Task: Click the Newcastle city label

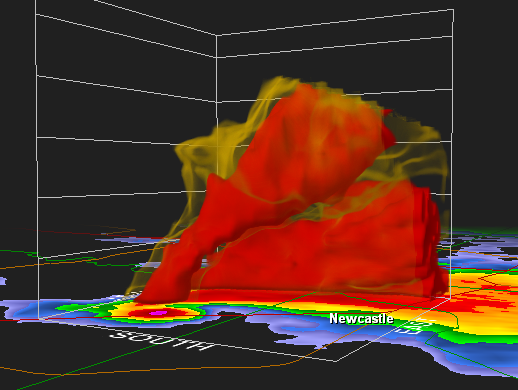Action: tap(361, 318)
